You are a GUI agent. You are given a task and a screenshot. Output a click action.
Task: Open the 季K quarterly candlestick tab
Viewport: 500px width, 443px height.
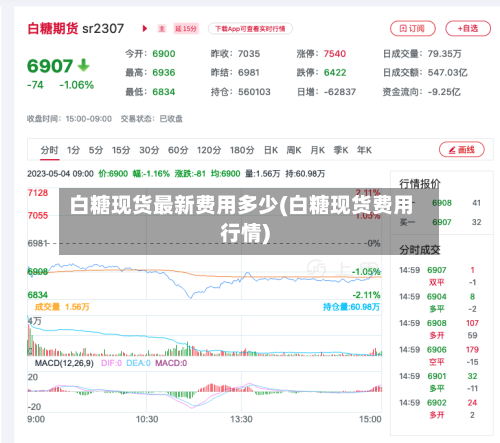tap(341, 150)
